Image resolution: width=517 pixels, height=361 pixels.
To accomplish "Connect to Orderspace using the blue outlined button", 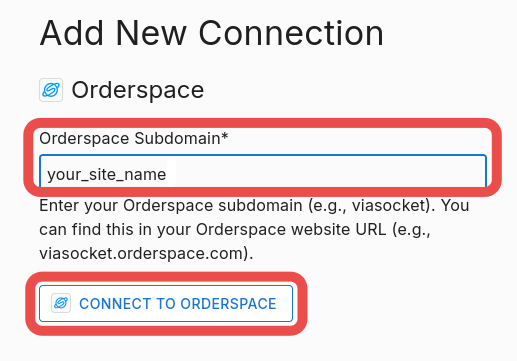I will pos(166,303).
